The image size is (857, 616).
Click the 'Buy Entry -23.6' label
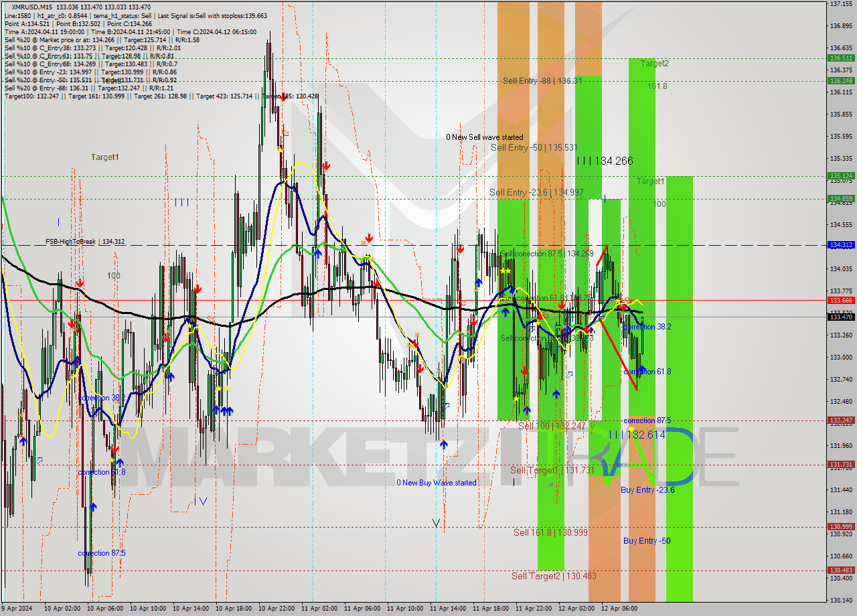coord(647,490)
